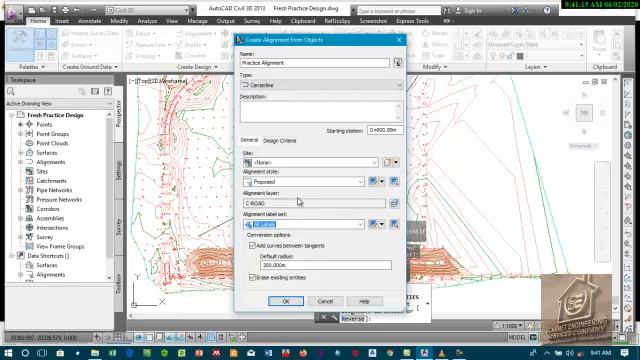This screenshot has height=360, width=640.
Task: Switch to the Design Criteria tab
Action: [x=280, y=140]
